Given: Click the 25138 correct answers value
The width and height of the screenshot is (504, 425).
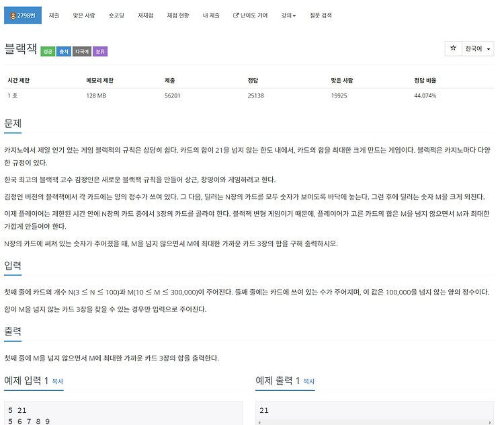Looking at the screenshot, I should [x=255, y=95].
